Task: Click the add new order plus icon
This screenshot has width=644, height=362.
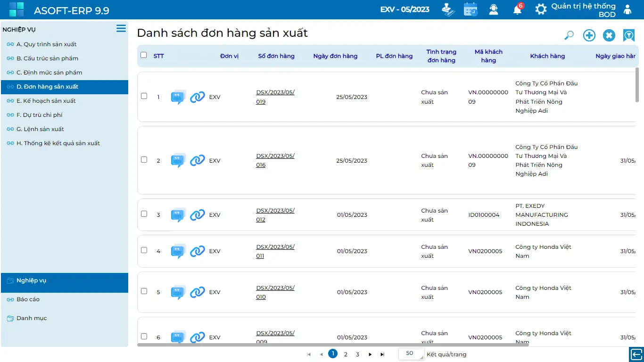Action: (x=589, y=35)
